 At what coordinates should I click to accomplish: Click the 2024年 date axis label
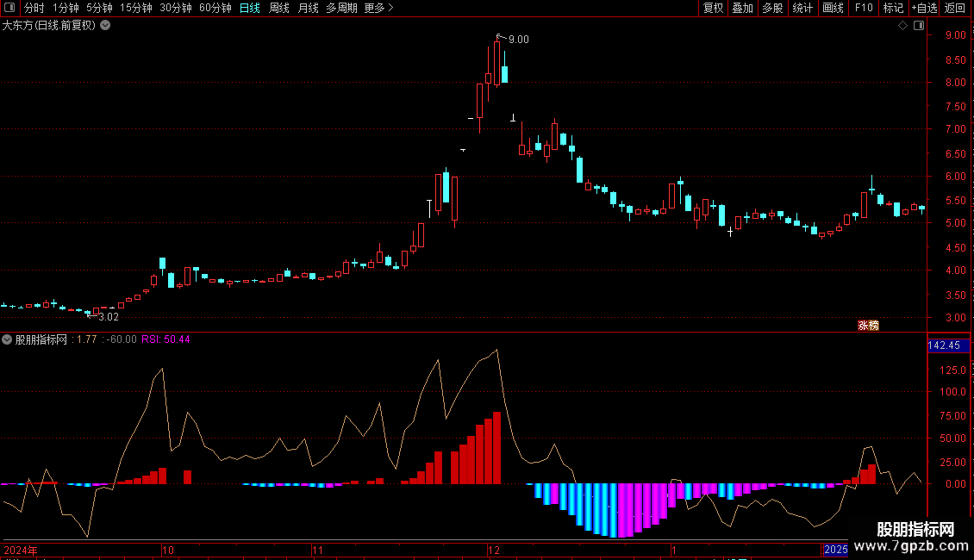click(21, 550)
